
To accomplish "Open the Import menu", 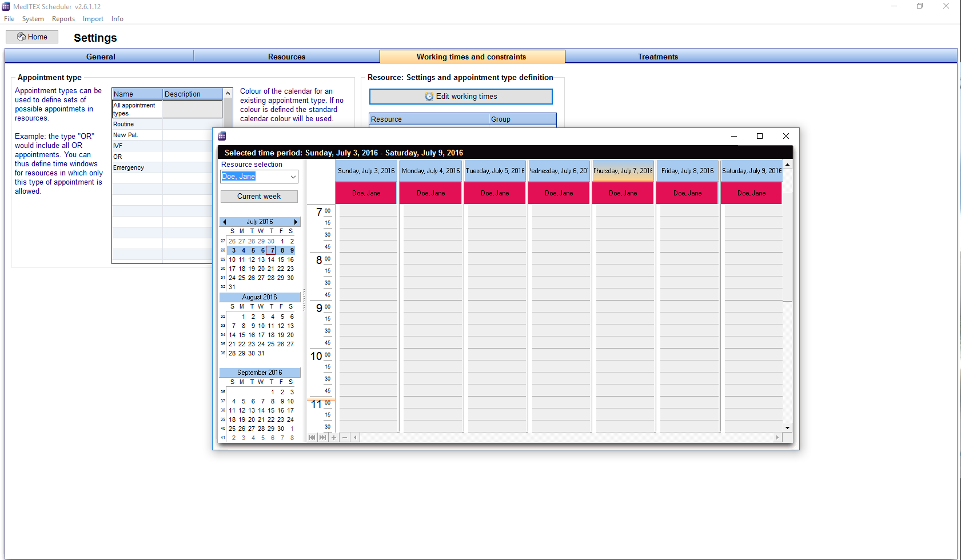I will click(93, 19).
